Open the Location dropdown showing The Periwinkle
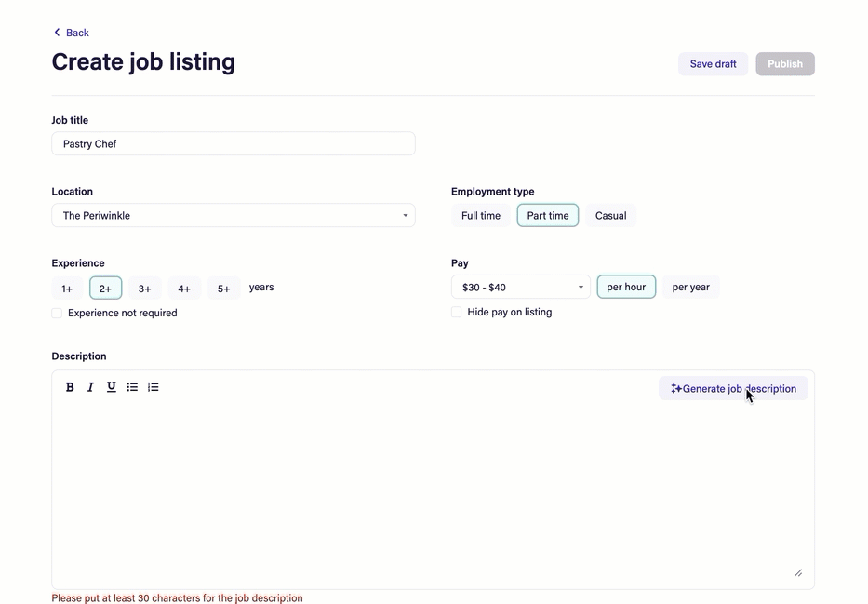Image resolution: width=868 pixels, height=604 pixels. (233, 215)
